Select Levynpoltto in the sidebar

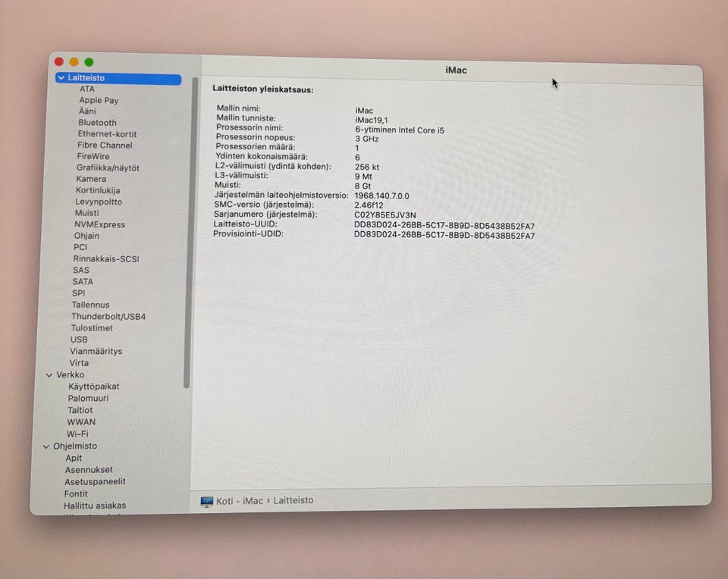pos(99,202)
